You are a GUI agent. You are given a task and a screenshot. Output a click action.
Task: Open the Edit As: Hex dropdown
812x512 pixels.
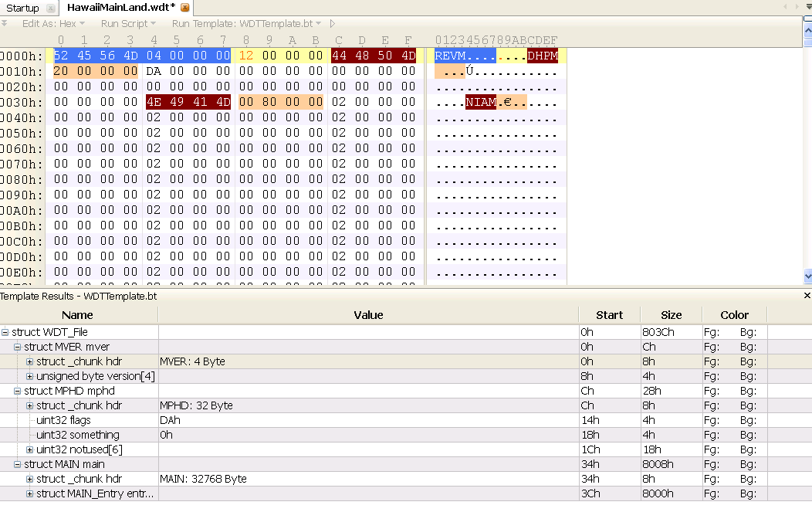pyautogui.click(x=53, y=24)
